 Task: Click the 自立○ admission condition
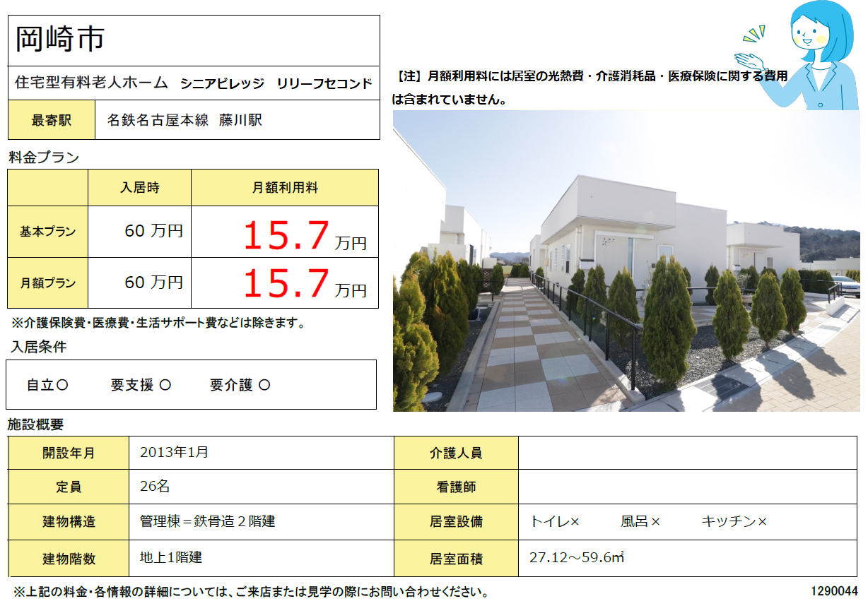point(47,385)
